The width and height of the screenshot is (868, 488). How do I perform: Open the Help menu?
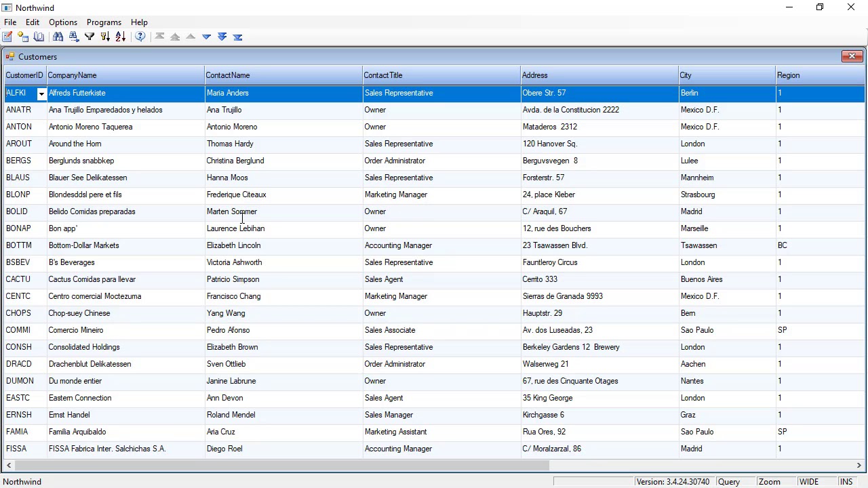(x=139, y=22)
